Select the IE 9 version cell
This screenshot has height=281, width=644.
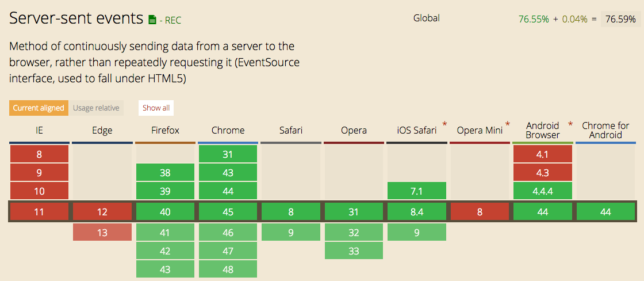click(x=39, y=173)
